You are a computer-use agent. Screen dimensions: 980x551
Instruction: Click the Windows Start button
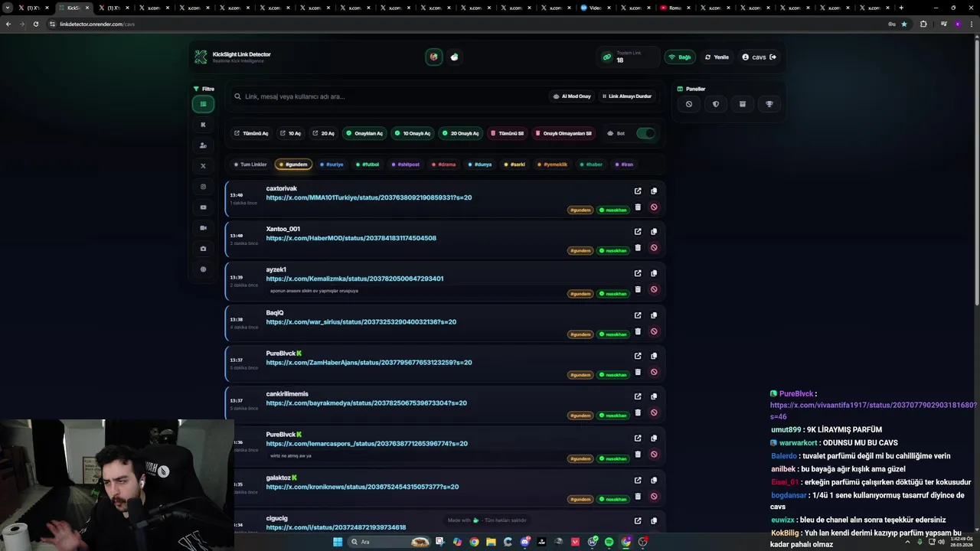(338, 542)
